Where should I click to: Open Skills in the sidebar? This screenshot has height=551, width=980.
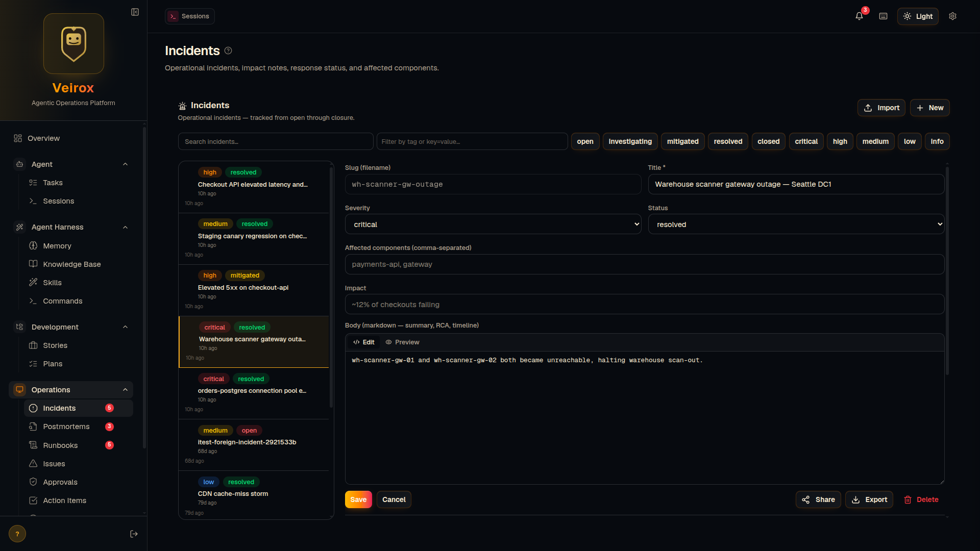click(x=78, y=283)
